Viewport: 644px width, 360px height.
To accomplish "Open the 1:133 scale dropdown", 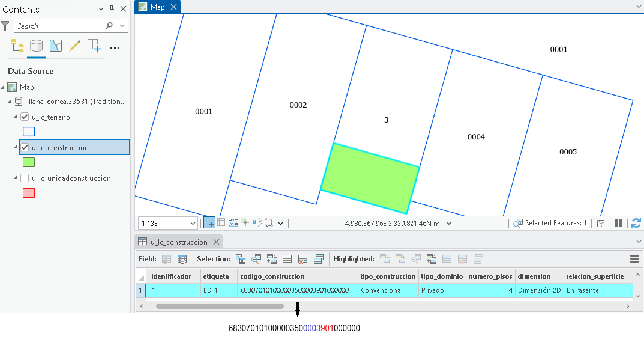I will pyautogui.click(x=193, y=224).
